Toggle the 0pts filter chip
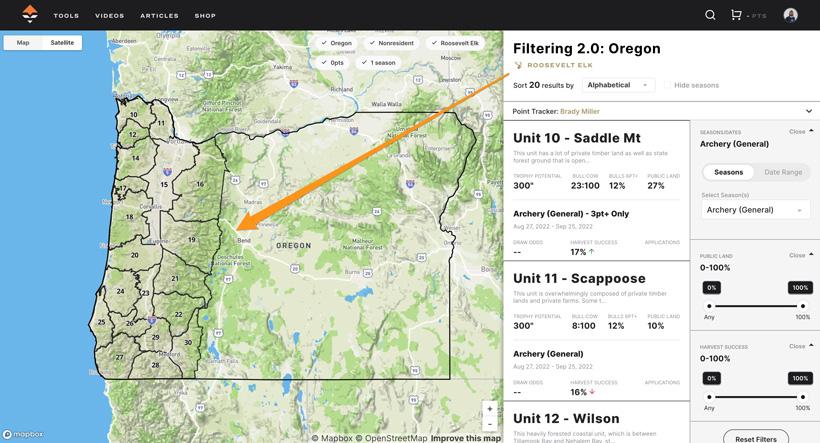The image size is (820, 443). click(x=332, y=62)
